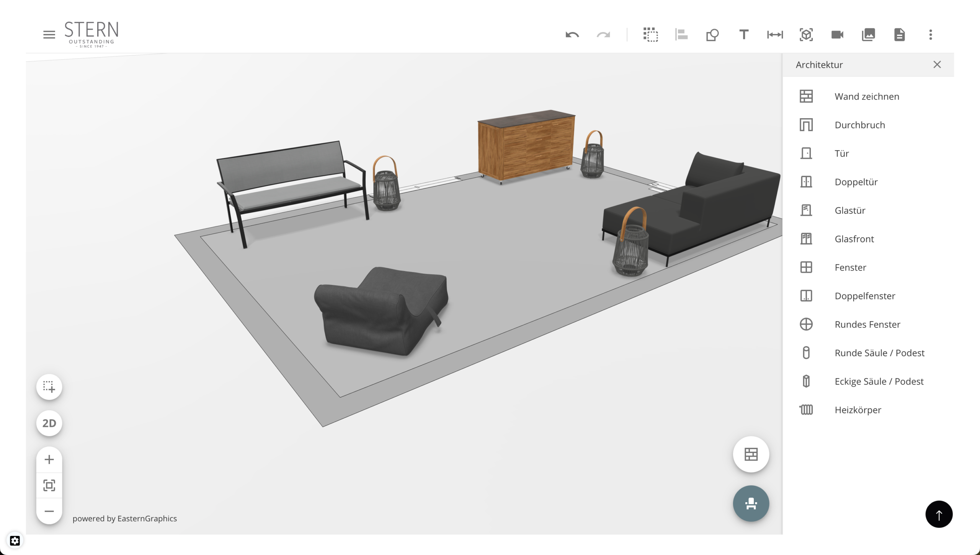This screenshot has height=555, width=980.
Task: Click the furniture catalog round button
Action: (751, 503)
